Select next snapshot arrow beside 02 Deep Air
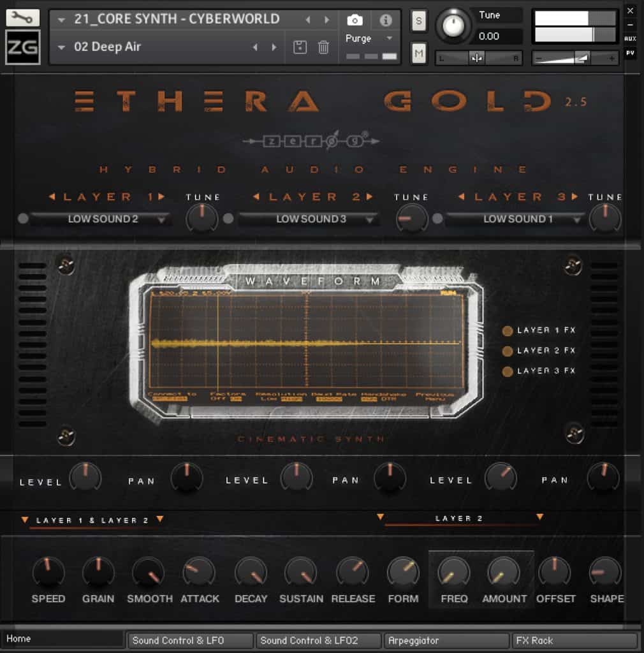Image resolution: width=644 pixels, height=653 pixels. pyautogui.click(x=274, y=47)
